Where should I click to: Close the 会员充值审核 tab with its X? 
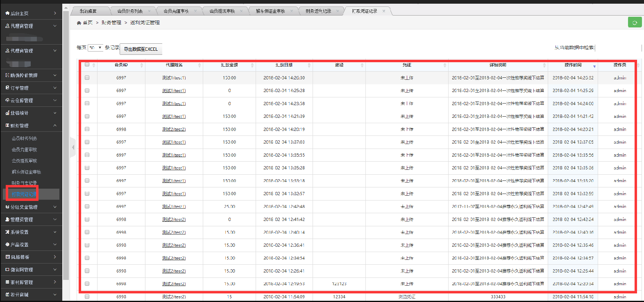[x=195, y=11]
